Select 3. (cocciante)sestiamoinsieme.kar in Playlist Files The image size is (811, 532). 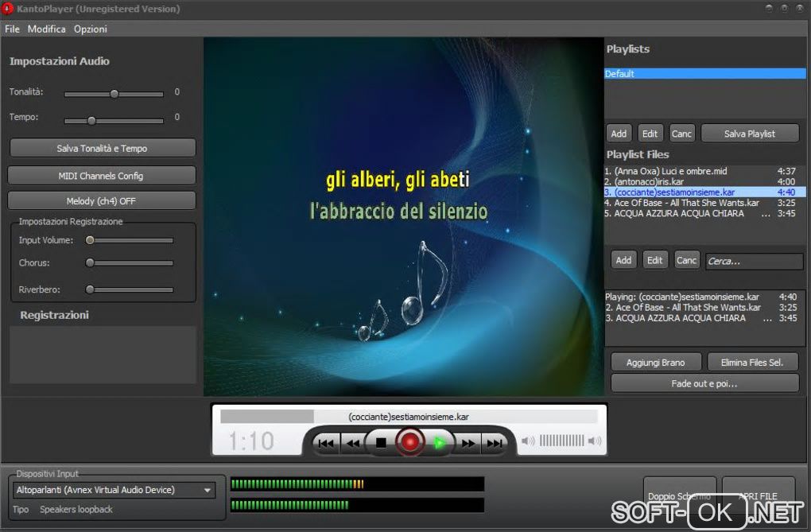point(704,192)
